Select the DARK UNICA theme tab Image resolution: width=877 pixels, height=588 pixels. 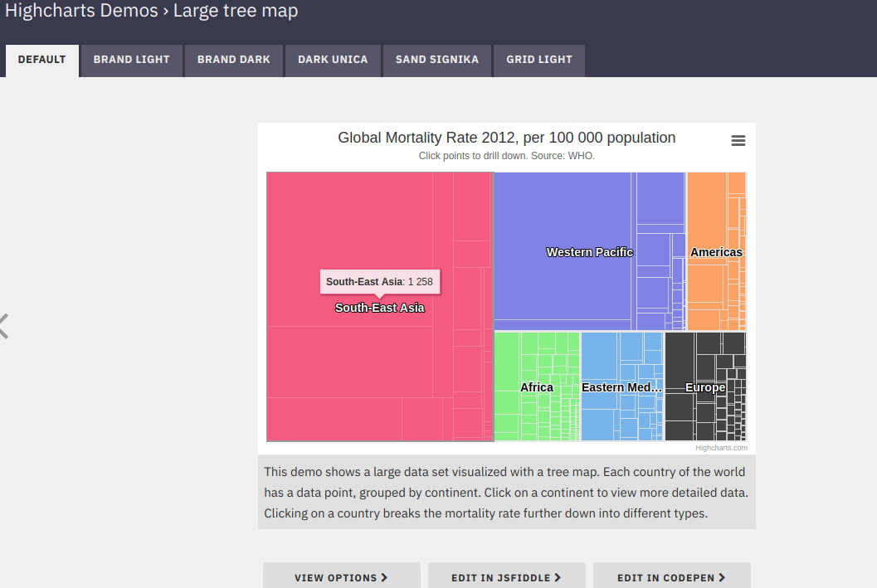click(x=332, y=60)
